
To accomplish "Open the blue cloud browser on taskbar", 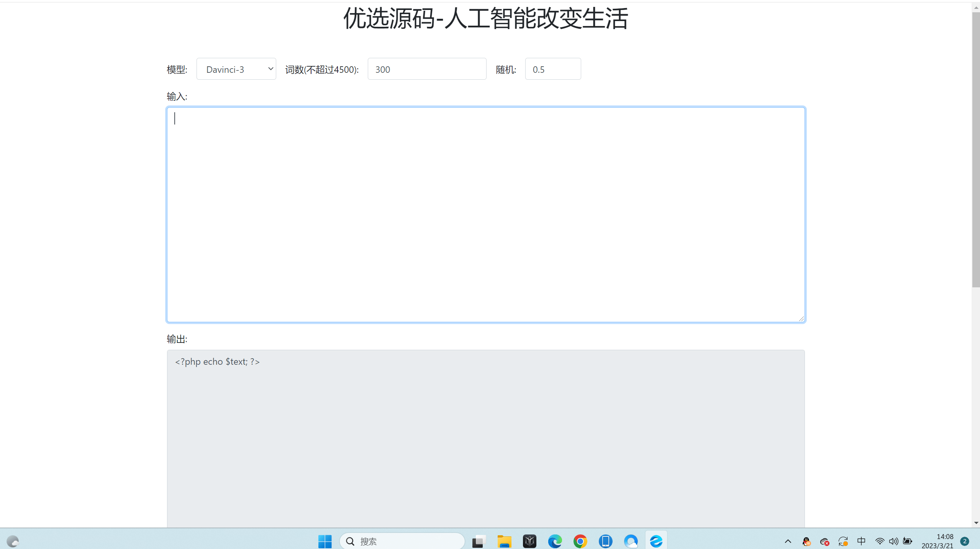I will pos(631,541).
